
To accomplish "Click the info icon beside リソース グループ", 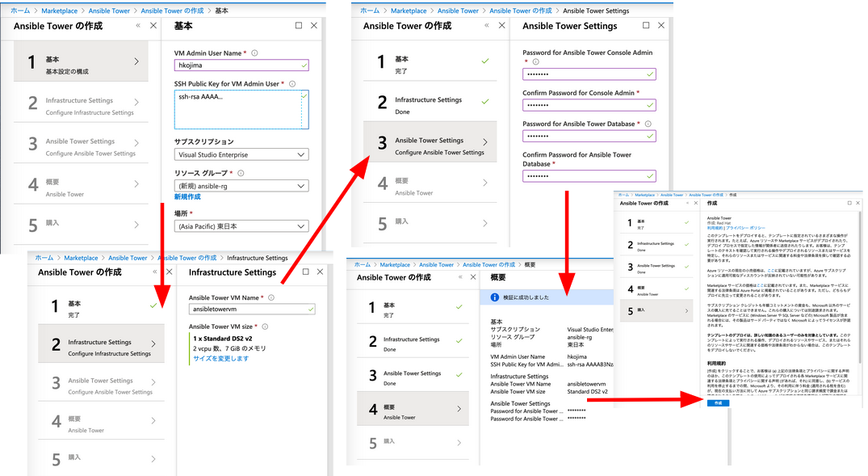I will 241,173.
